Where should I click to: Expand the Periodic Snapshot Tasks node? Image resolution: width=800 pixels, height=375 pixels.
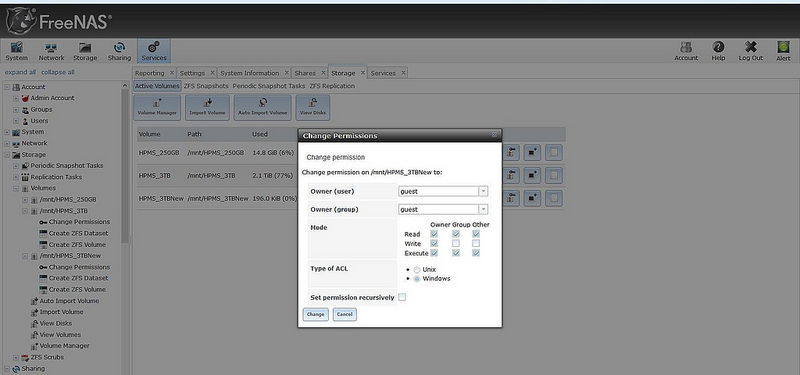point(16,166)
